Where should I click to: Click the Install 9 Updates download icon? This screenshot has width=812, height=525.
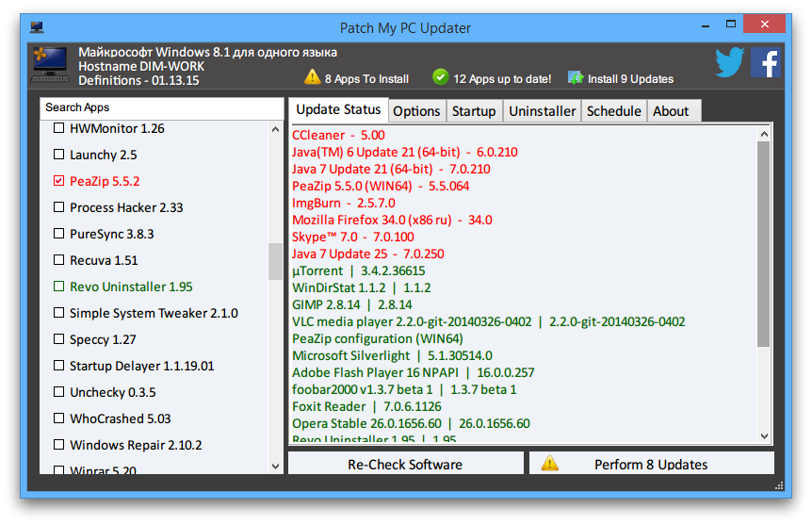click(x=576, y=78)
